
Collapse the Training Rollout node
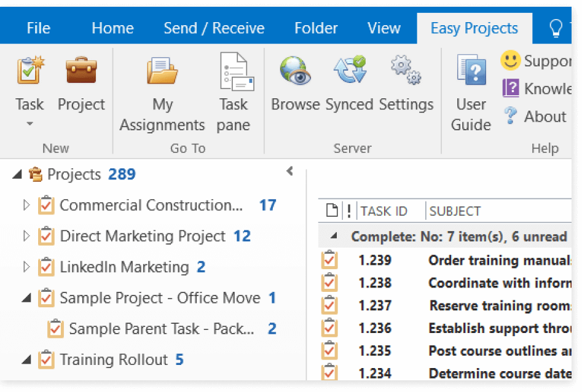[x=26, y=359]
